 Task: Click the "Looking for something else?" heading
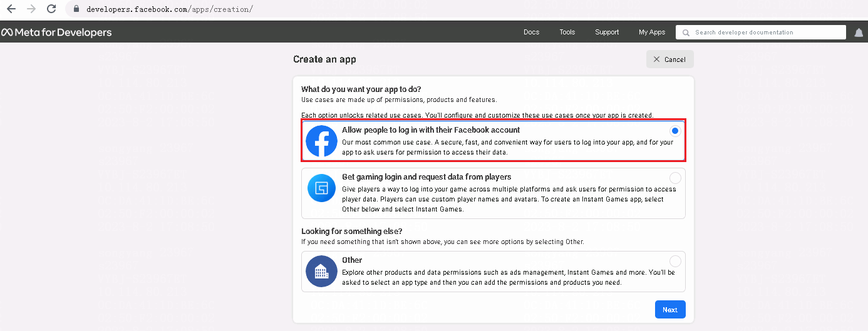click(x=351, y=232)
